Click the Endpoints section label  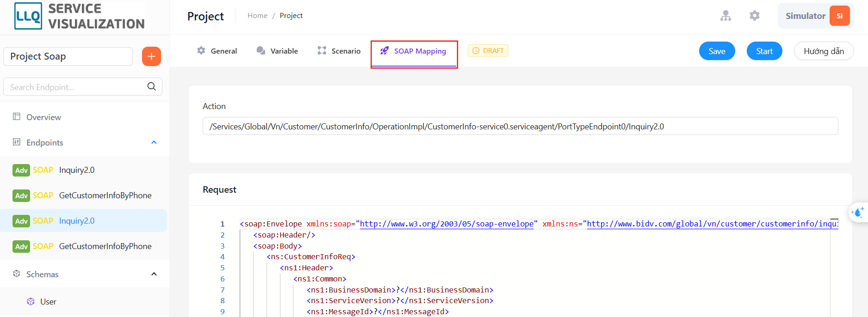coord(45,142)
